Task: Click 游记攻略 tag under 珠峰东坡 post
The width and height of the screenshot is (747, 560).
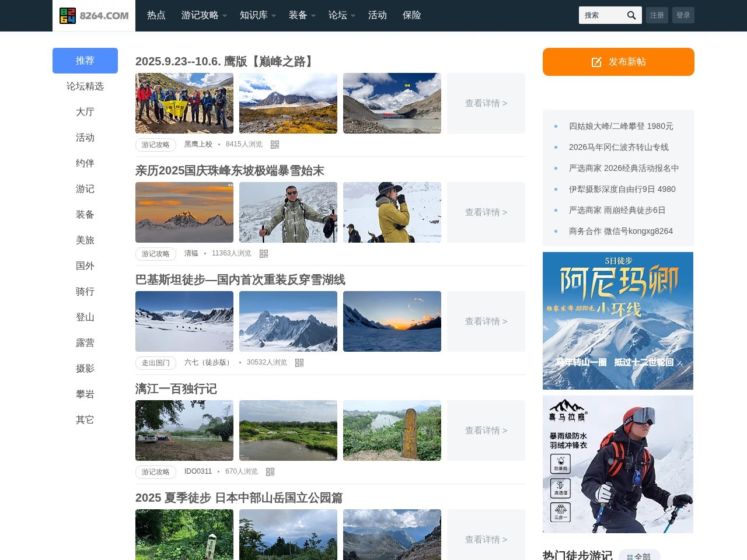Action: [x=156, y=254]
